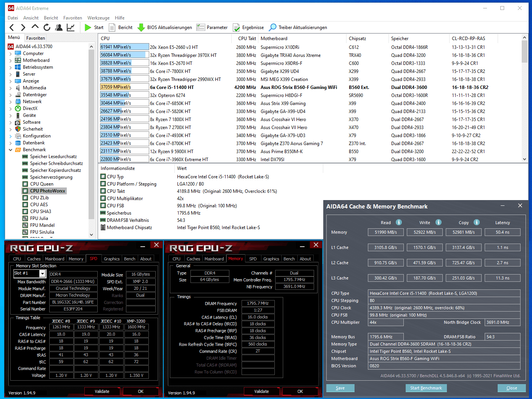
Task: Select DirectX icon in sidebar tree
Action: [x=18, y=108]
